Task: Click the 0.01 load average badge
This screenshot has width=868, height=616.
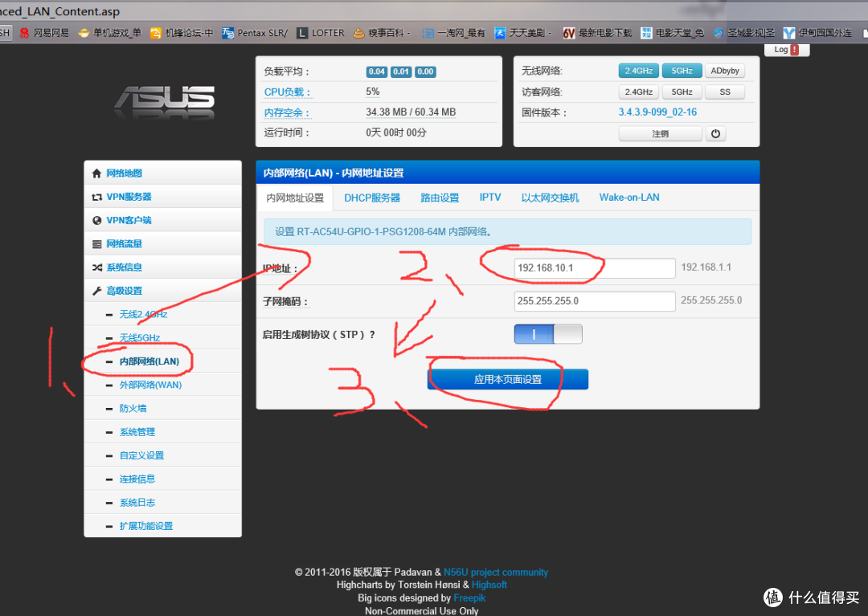Action: 401,72
